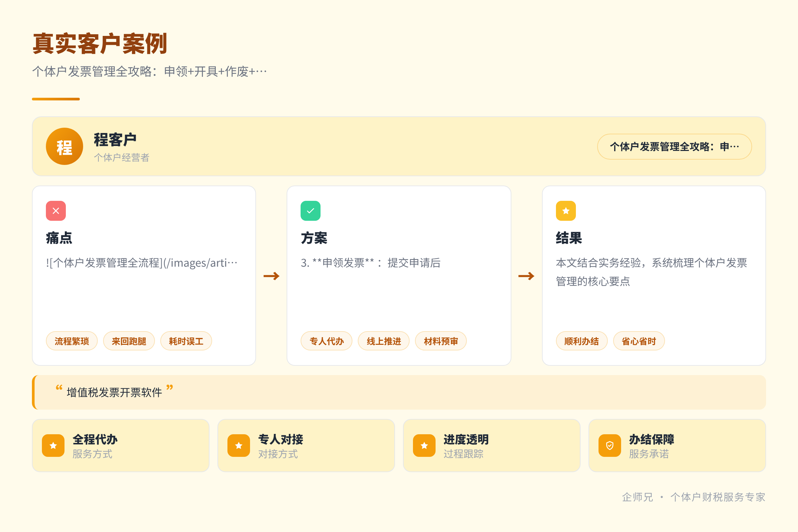The image size is (798, 532).
Task: Click the subtitle 个体户发票管理全攻略：申领+开具+作废+…
Action: click(x=150, y=71)
